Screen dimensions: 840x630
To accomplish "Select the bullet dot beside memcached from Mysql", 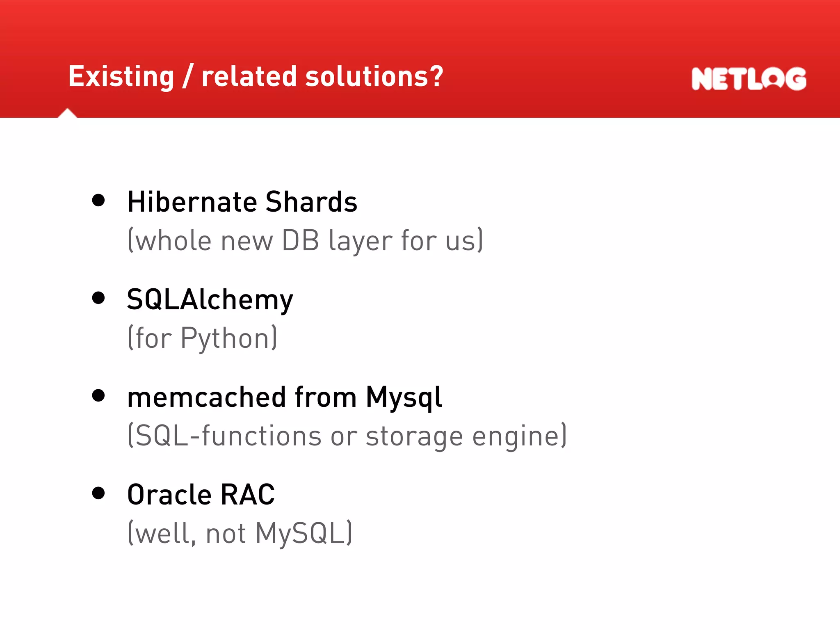I will (x=98, y=395).
